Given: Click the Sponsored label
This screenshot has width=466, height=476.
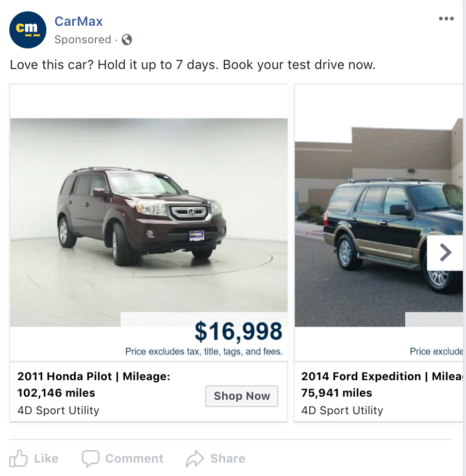Looking at the screenshot, I should pos(83,40).
